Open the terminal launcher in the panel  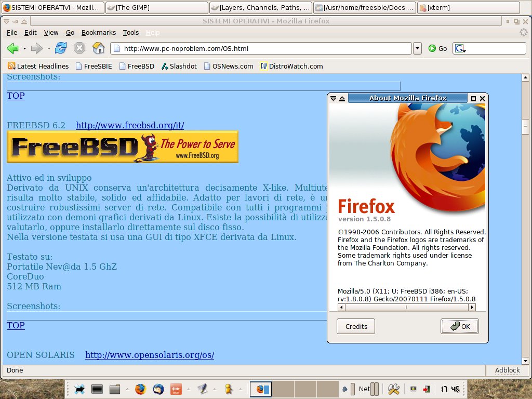97,389
